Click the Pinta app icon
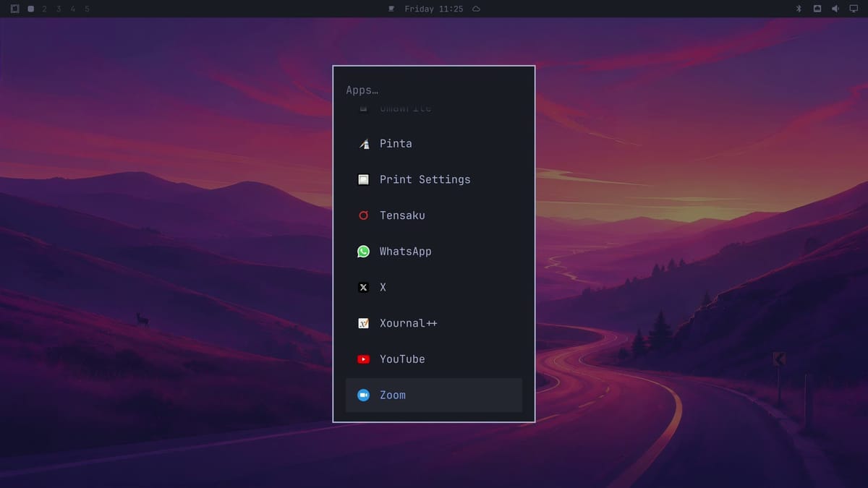The width and height of the screenshot is (868, 488). [x=364, y=144]
